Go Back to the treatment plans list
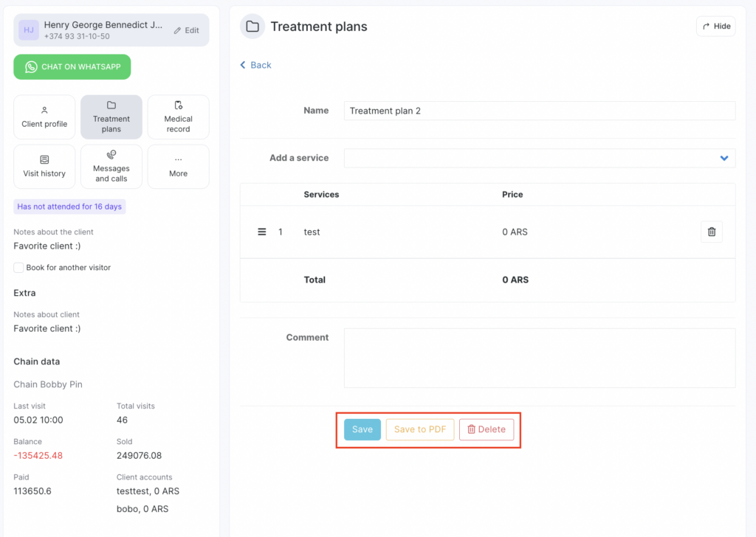This screenshot has height=537, width=756. [x=255, y=65]
